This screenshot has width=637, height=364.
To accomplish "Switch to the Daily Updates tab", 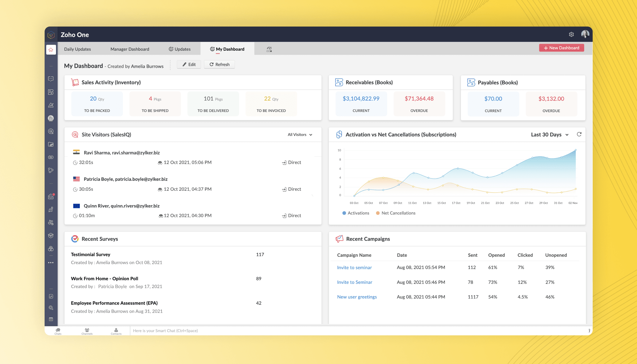I will coord(78,49).
